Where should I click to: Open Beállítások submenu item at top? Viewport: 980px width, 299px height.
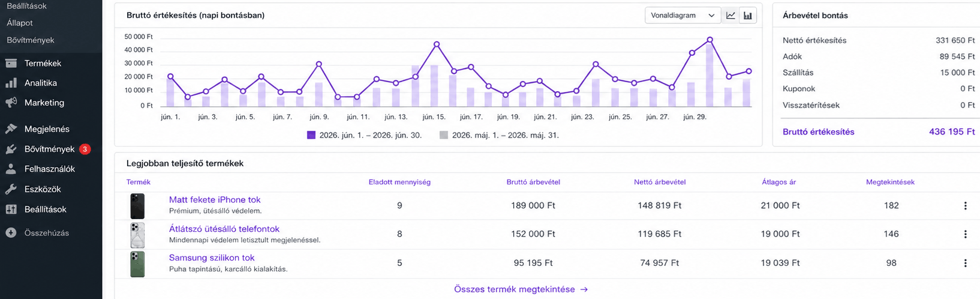pos(27,6)
